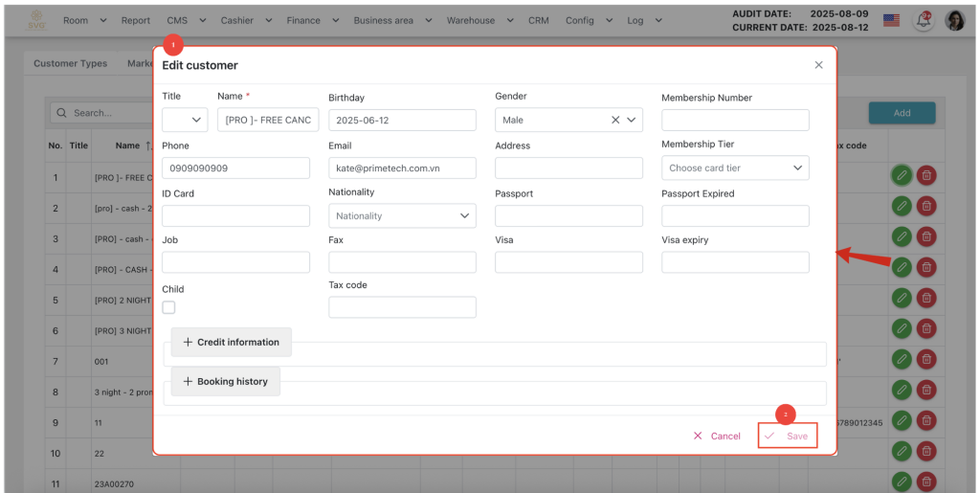Clear the Male gender selection with X
The image size is (980, 493).
click(x=615, y=120)
